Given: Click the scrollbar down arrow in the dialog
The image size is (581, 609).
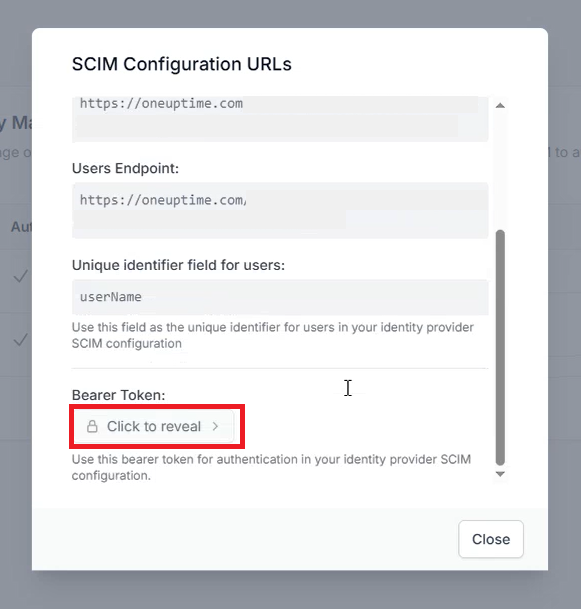Looking at the screenshot, I should click(500, 474).
